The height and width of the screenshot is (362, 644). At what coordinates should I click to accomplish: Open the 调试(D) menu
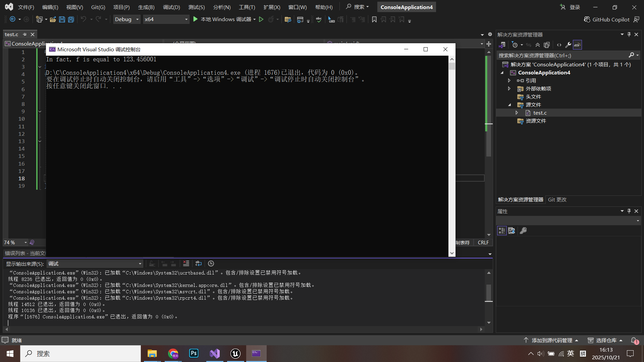pos(171,7)
